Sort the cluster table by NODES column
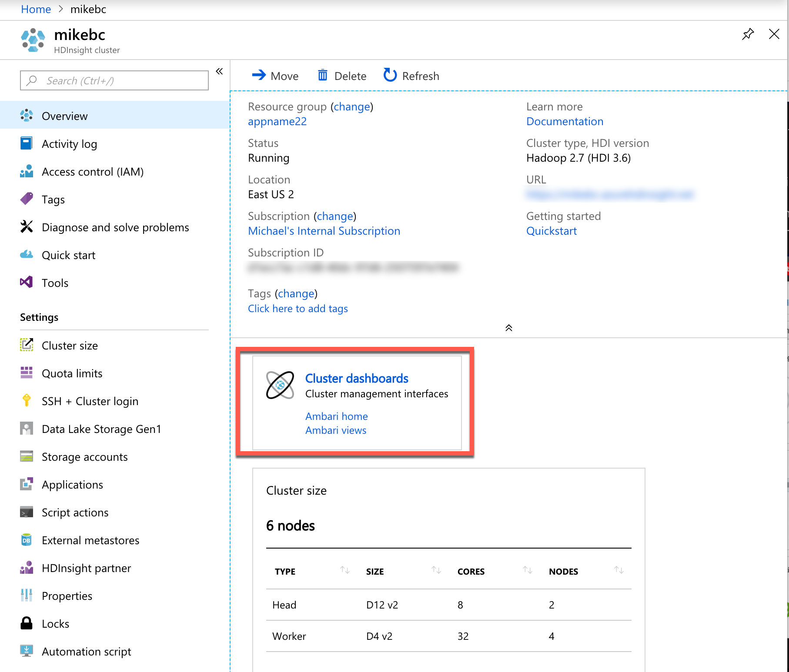Screen dimensions: 789x672 pos(619,570)
